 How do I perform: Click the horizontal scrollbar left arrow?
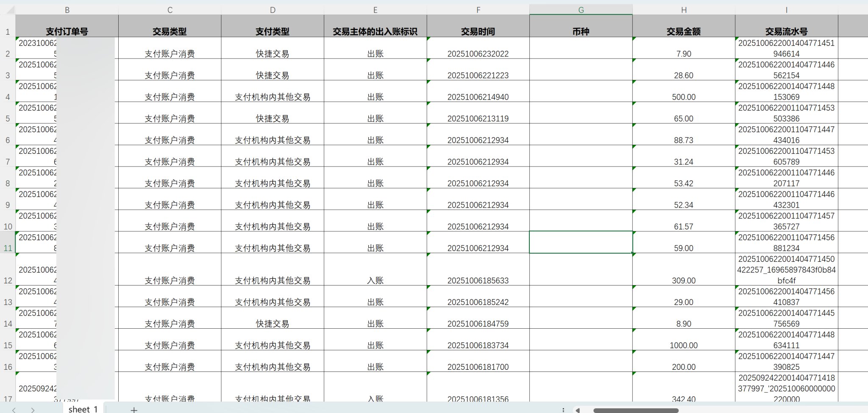pos(577,410)
